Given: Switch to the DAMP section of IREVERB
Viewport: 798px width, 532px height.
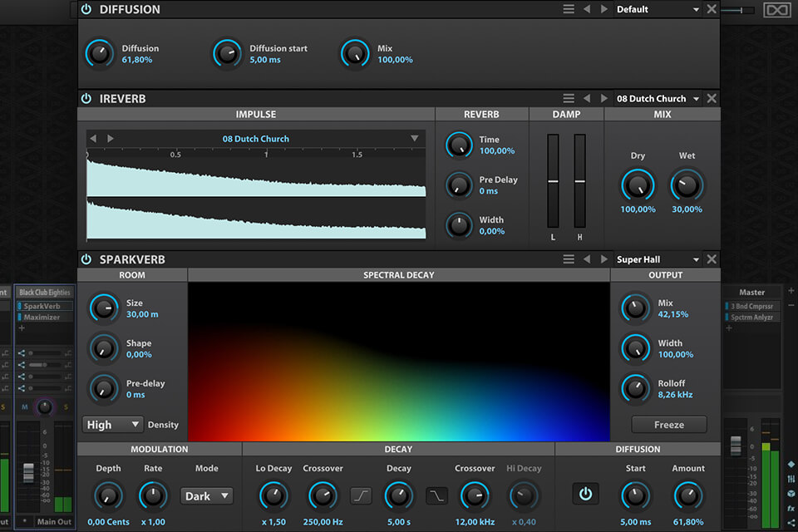Looking at the screenshot, I should [567, 114].
